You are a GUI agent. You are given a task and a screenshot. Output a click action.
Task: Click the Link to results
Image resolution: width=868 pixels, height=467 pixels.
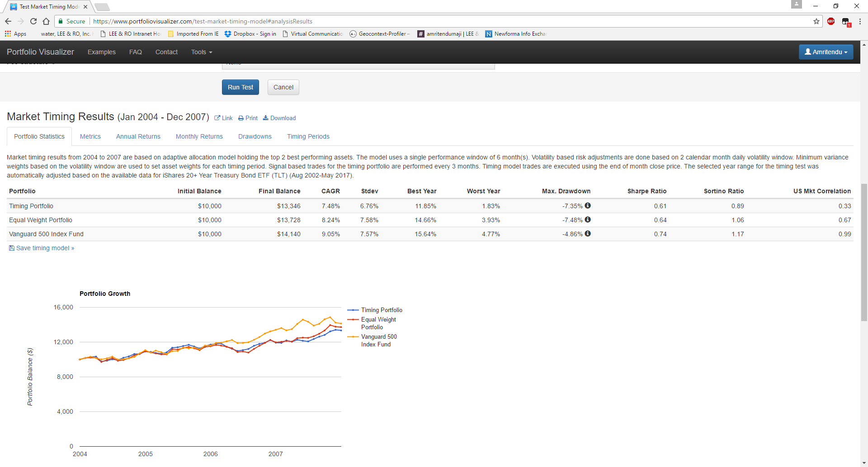tap(223, 118)
